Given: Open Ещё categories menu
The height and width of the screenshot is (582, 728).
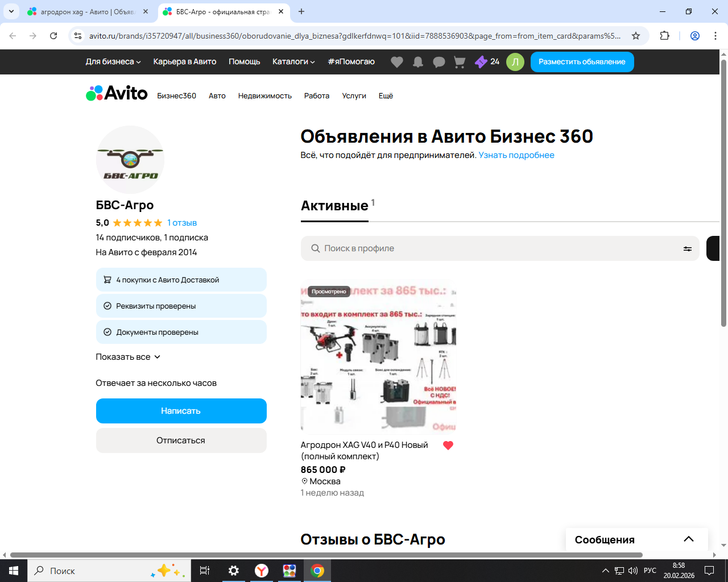Looking at the screenshot, I should click(x=386, y=96).
